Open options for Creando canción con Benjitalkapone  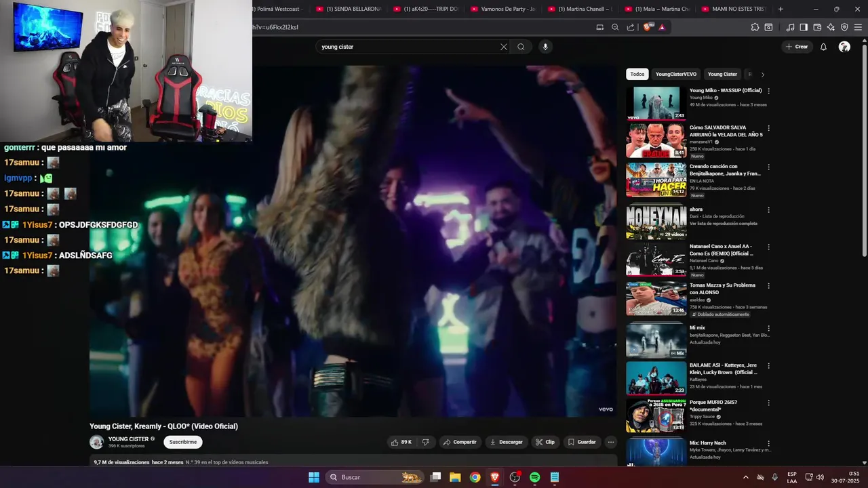pos(768,167)
